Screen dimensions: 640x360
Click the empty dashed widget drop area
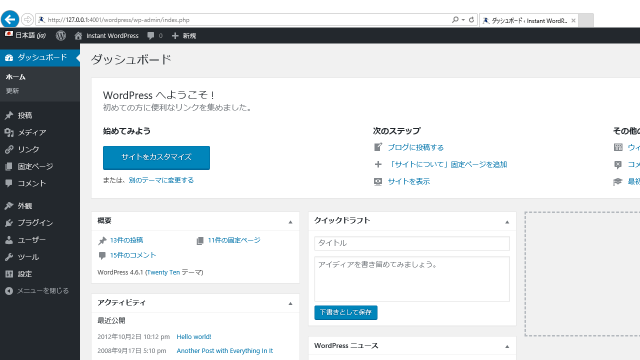582,273
